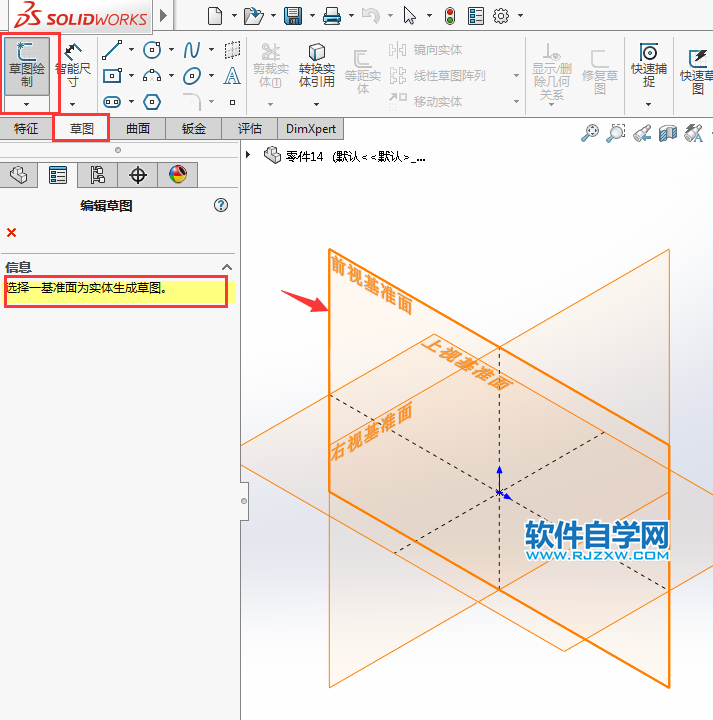The image size is (713, 720).
Task: Select the Point sketch tool
Action: pos(232,102)
